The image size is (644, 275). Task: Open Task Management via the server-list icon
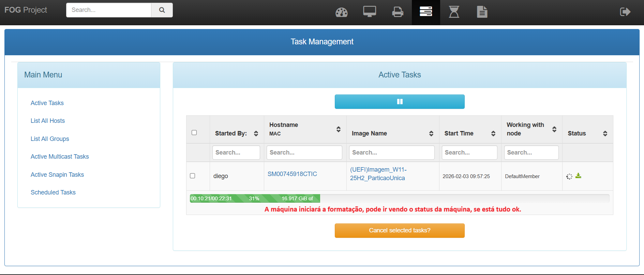click(x=426, y=12)
